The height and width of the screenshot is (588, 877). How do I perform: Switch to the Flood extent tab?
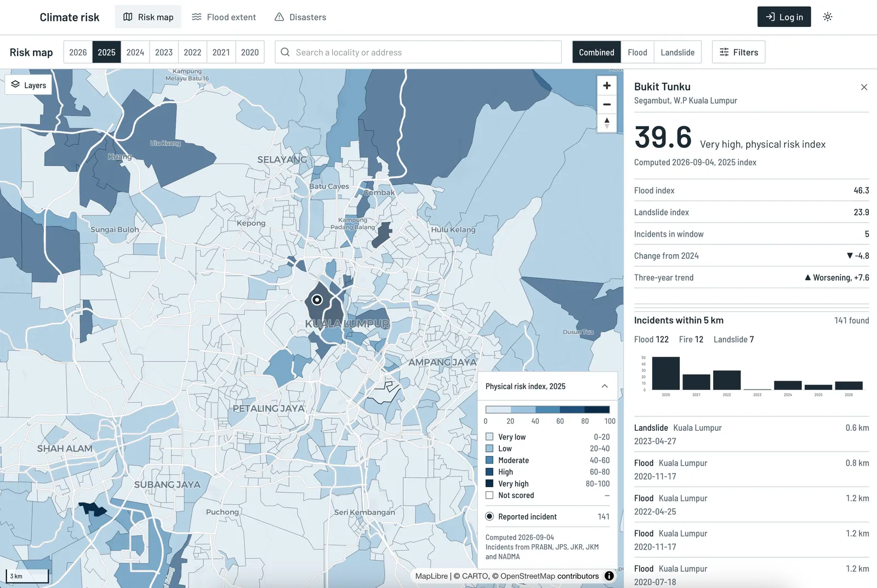(x=224, y=17)
